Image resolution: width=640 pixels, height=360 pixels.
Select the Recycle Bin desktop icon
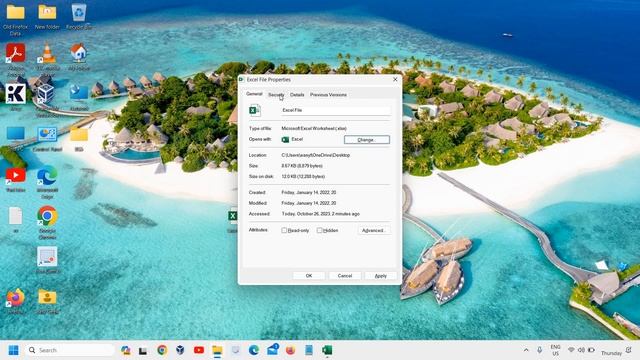tap(79, 17)
